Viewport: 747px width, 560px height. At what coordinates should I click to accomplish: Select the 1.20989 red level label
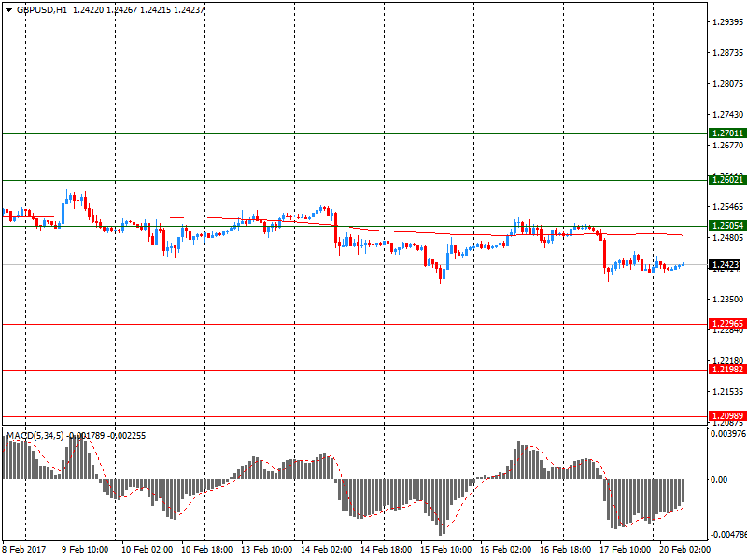point(727,416)
